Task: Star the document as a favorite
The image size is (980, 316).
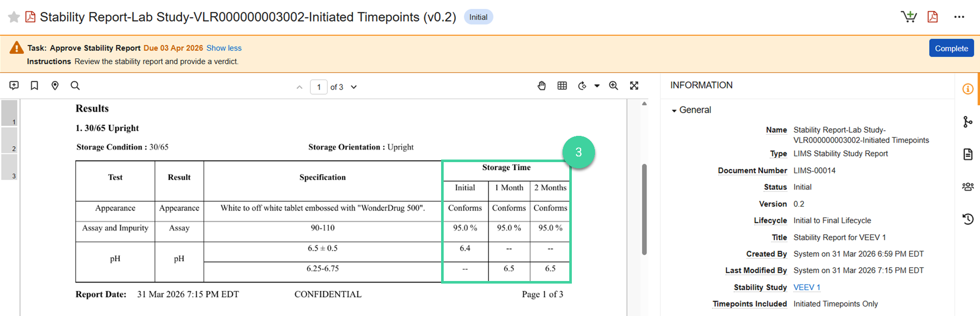Action: point(14,17)
